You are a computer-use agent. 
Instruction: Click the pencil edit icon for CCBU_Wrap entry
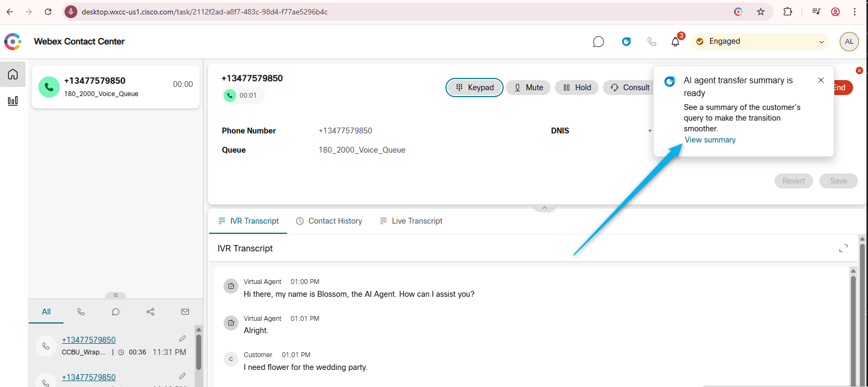182,338
